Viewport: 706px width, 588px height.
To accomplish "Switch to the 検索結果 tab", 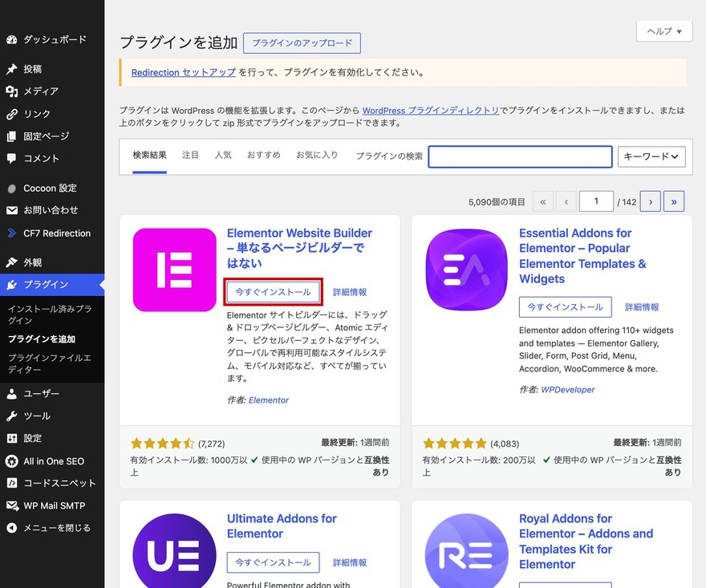I will click(x=149, y=156).
